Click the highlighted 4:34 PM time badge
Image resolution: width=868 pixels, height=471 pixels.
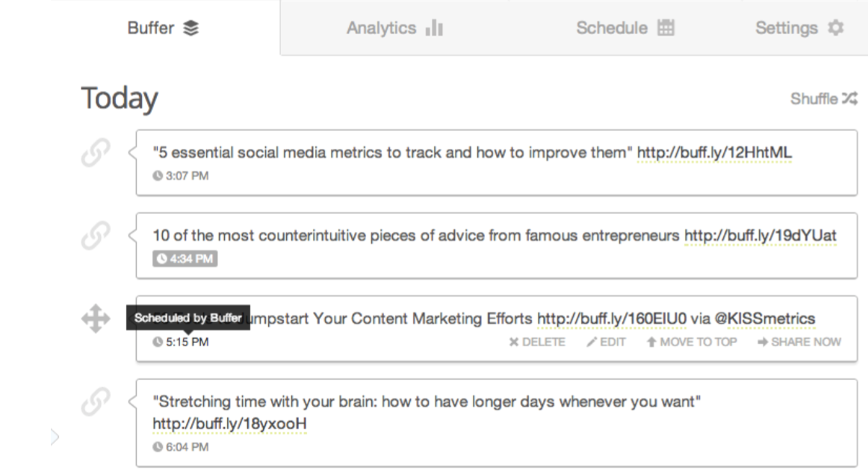coord(185,259)
